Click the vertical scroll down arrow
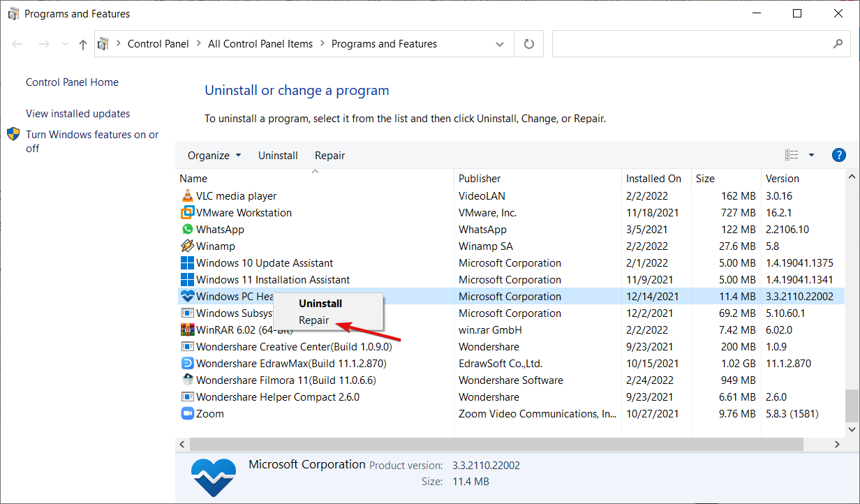Image resolution: width=860 pixels, height=504 pixels. click(852, 429)
